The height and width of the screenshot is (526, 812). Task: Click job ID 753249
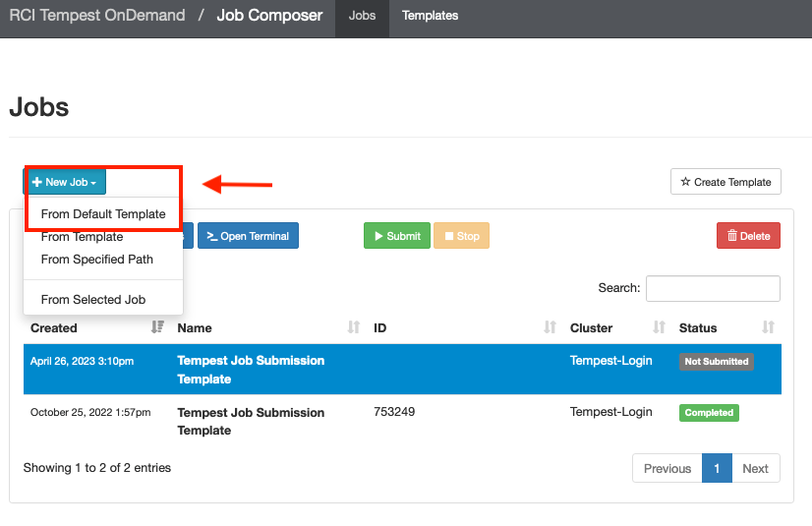(x=394, y=412)
